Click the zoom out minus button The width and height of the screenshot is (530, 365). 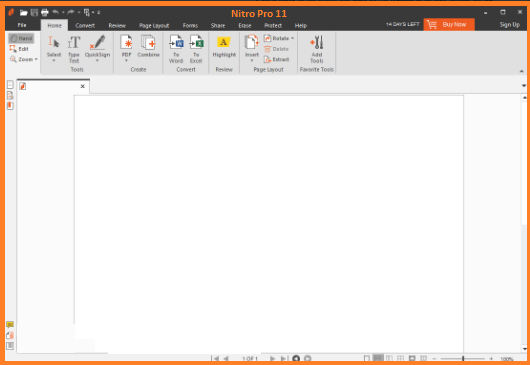(434, 359)
